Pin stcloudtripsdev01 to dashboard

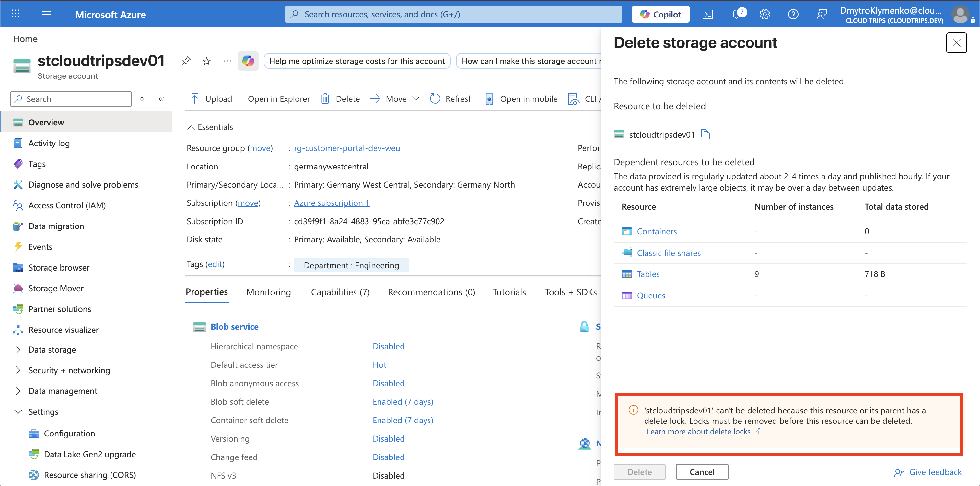pyautogui.click(x=186, y=61)
